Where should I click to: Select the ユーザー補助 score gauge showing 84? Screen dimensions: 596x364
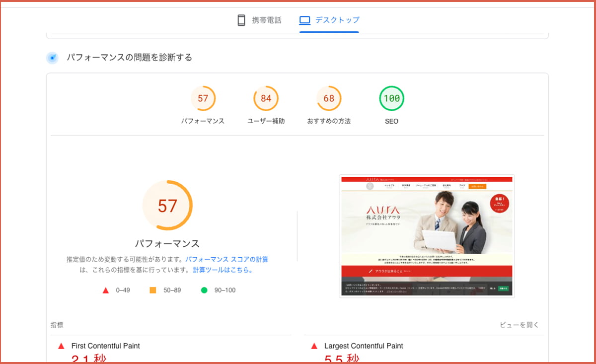pos(266,99)
